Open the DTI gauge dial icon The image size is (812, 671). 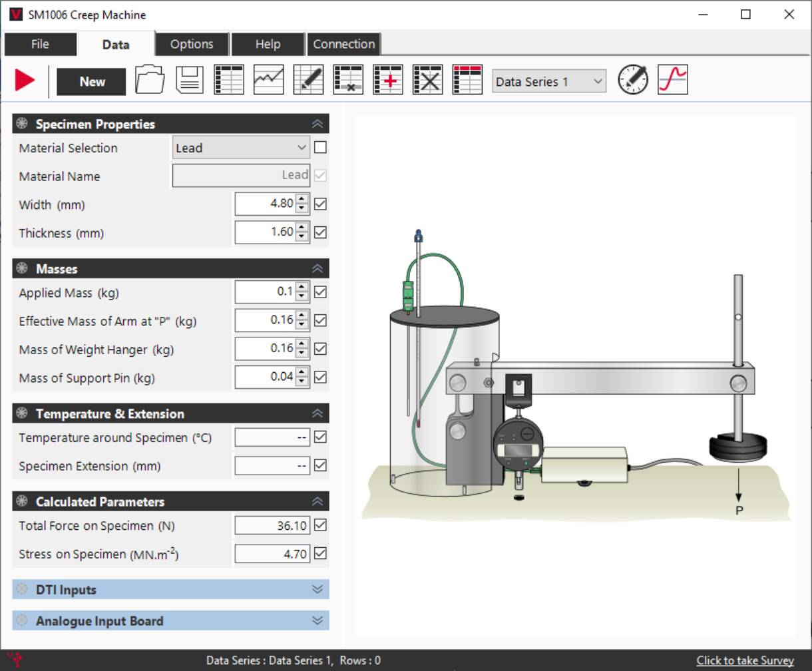632,79
